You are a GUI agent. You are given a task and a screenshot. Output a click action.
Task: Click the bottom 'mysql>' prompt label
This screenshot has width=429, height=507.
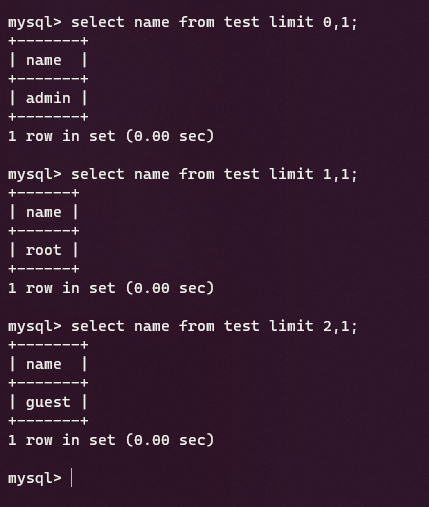pyautogui.click(x=35, y=479)
